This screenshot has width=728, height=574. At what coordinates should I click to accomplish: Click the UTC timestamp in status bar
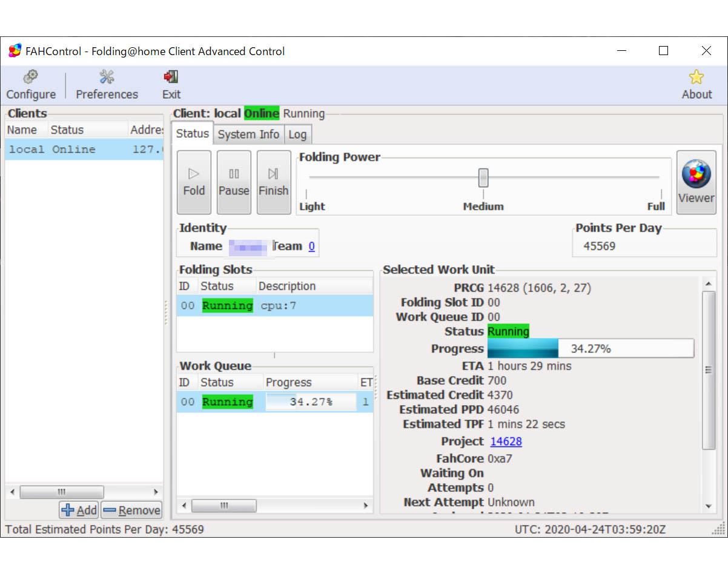(590, 529)
